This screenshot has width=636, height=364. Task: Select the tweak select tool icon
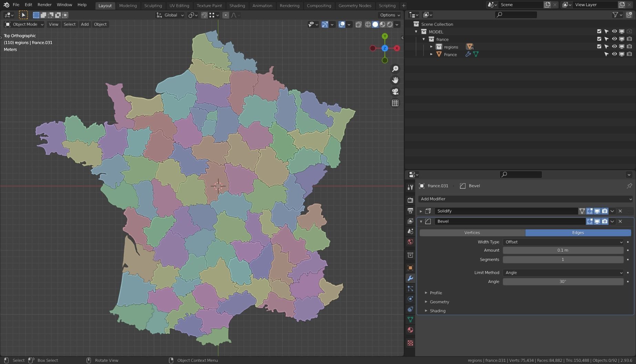click(23, 15)
